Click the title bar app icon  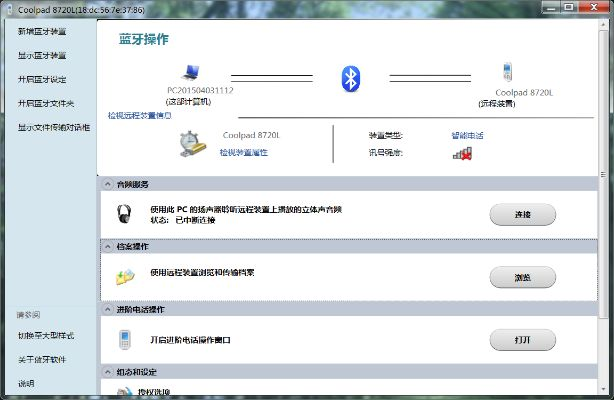point(10,9)
